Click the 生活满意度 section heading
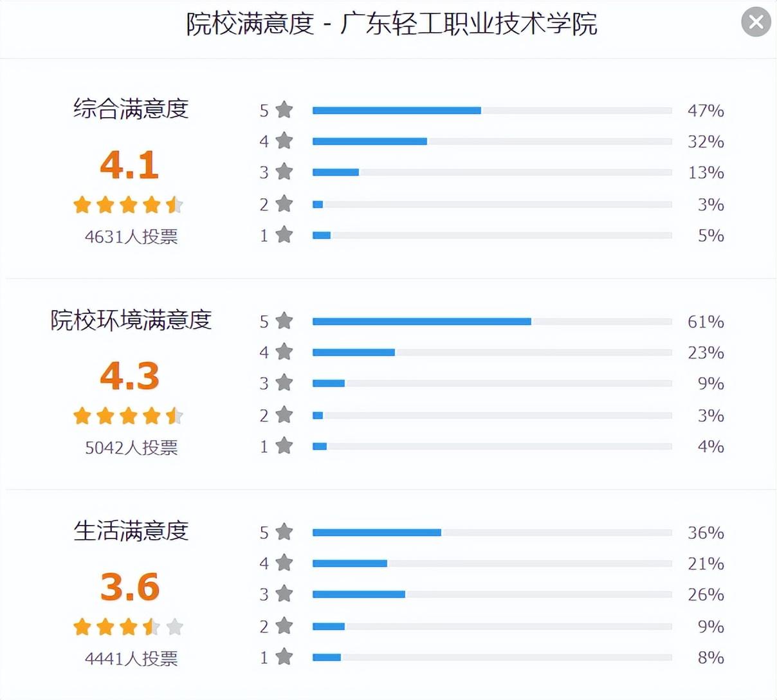The width and height of the screenshot is (777, 700). point(131,531)
